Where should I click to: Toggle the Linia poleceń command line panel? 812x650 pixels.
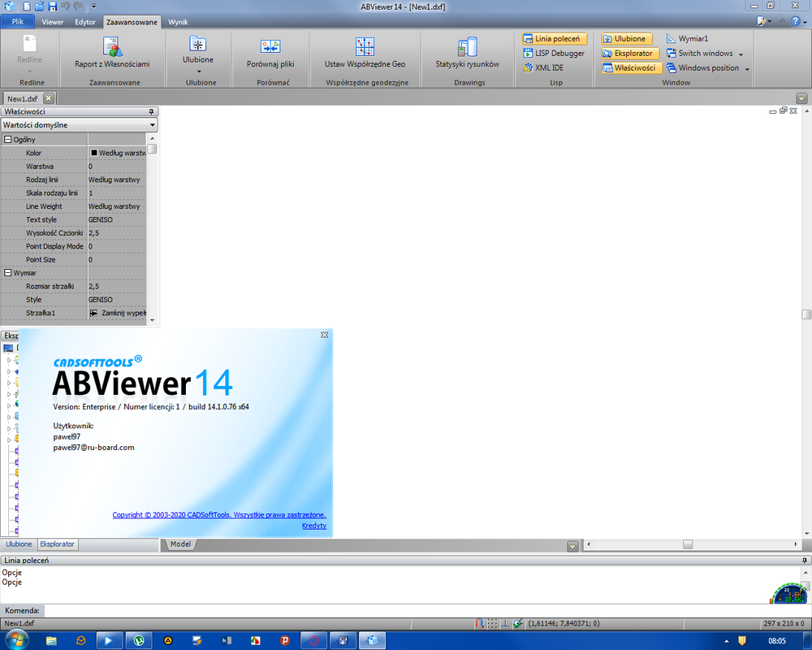554,39
